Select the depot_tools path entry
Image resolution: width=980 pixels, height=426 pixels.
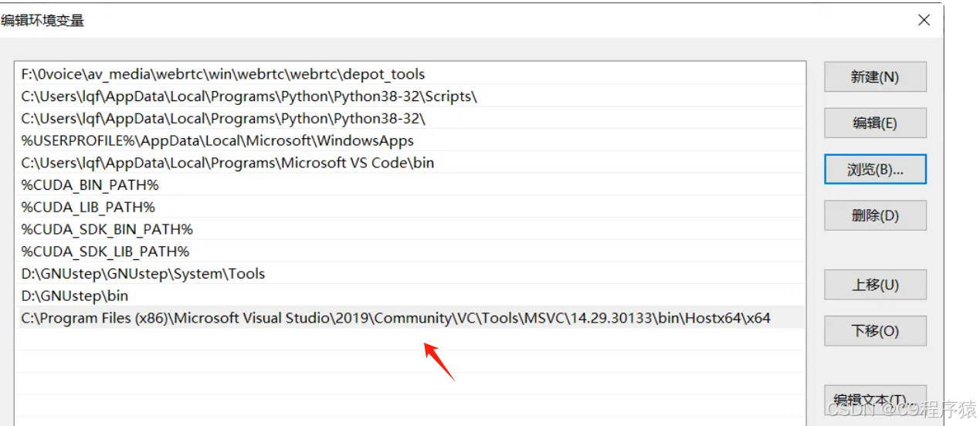412,75
